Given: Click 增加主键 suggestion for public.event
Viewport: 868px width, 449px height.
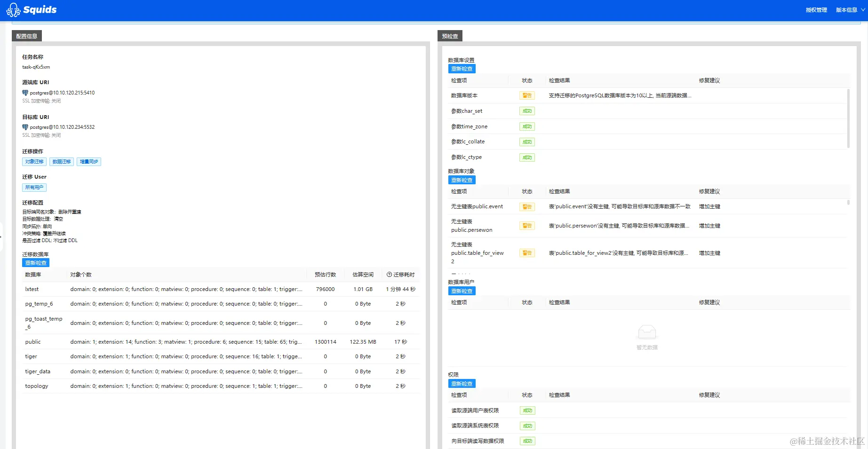Looking at the screenshot, I should pyautogui.click(x=709, y=206).
